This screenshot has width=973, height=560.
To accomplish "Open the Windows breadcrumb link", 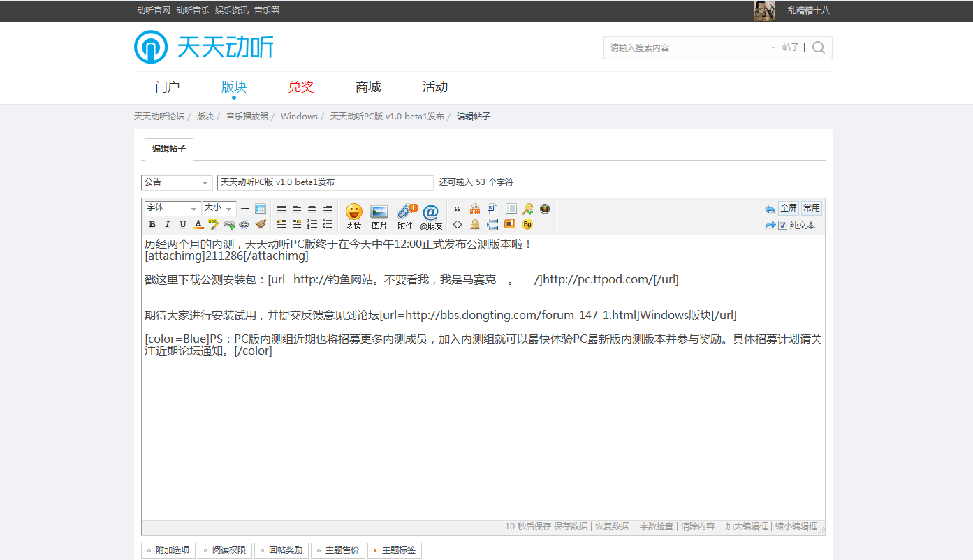I will pyautogui.click(x=299, y=117).
